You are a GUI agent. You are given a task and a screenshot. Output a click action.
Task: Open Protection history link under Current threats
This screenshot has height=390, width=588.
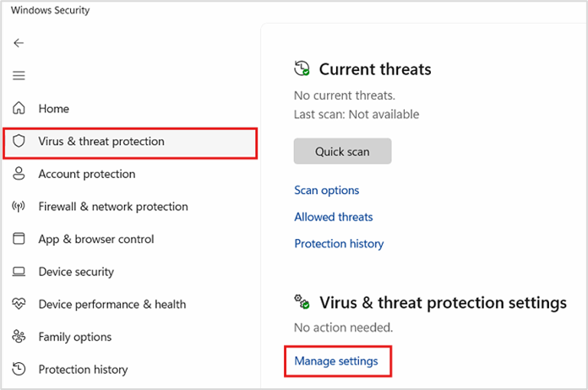(339, 244)
